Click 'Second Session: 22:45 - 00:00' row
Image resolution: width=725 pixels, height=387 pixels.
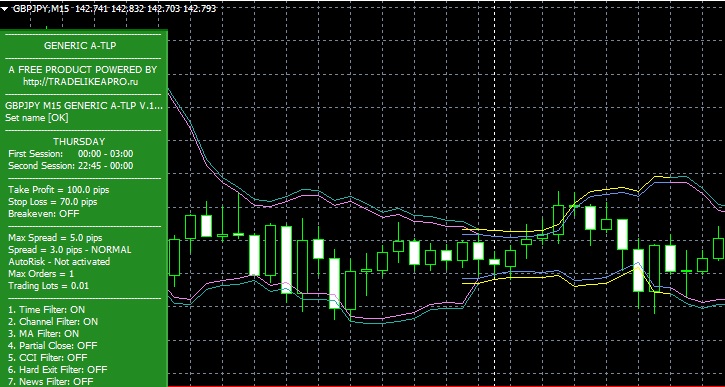(71, 166)
